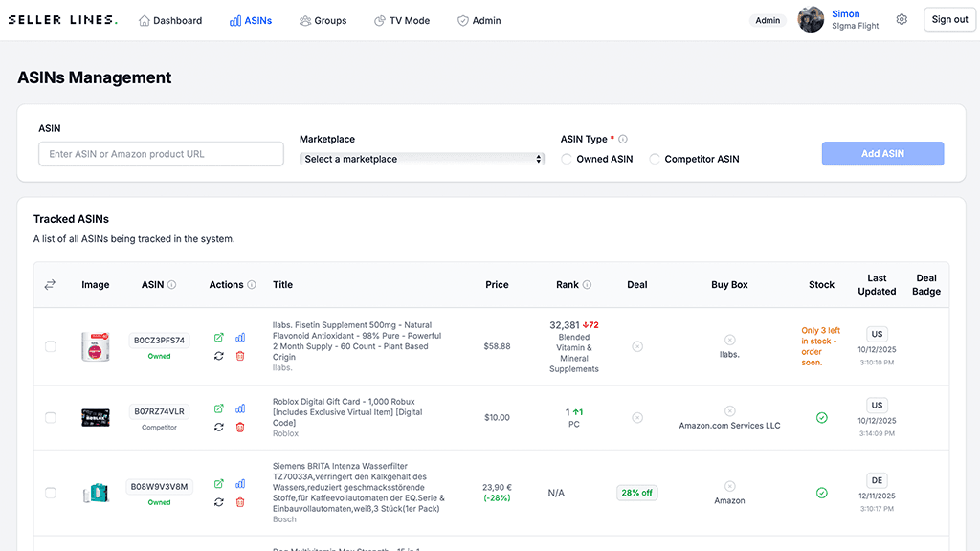The width and height of the screenshot is (980, 551).
Task: Go to the Dashboard nav item
Action: [170, 20]
